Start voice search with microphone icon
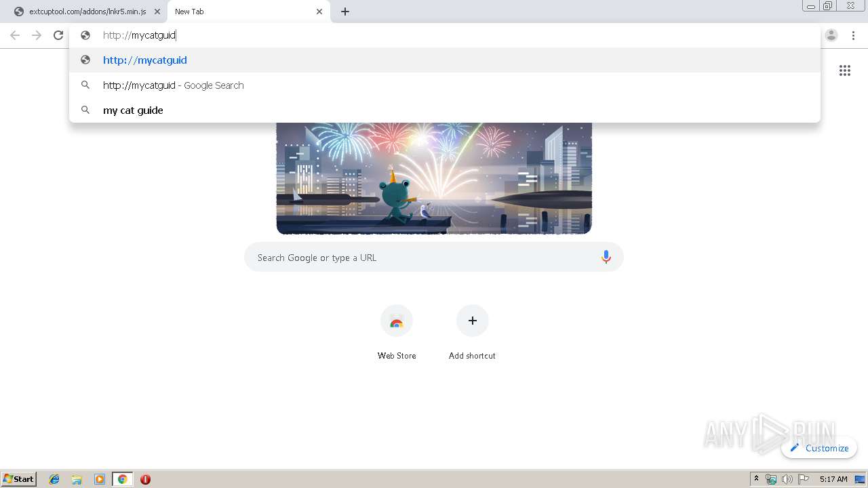This screenshot has width=868, height=488. pyautogui.click(x=606, y=257)
